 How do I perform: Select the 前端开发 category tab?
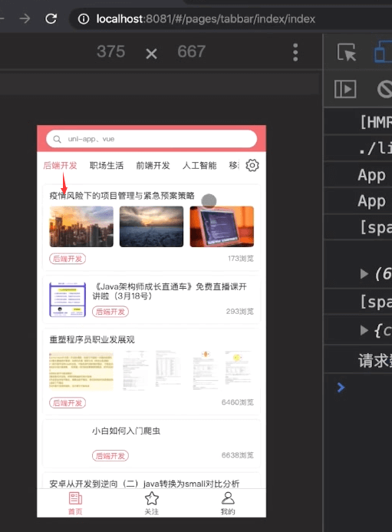[x=153, y=166]
